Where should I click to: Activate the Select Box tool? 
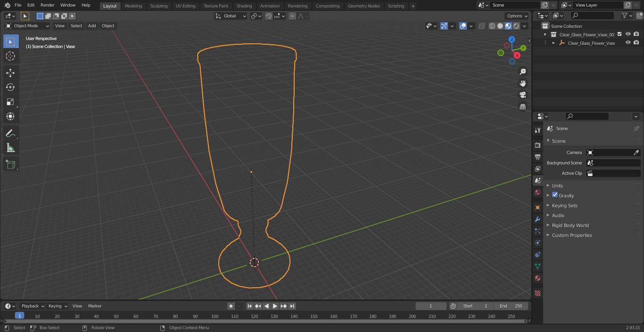[10, 41]
